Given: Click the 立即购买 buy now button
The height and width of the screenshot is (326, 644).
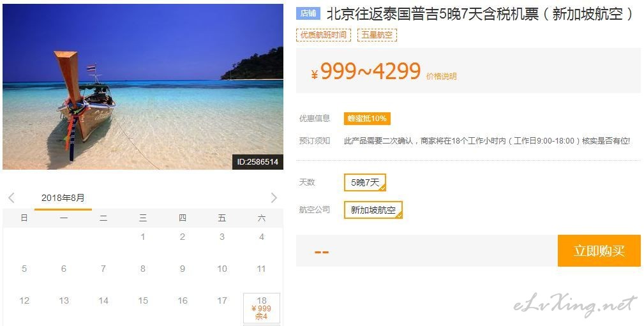Looking at the screenshot, I should tap(599, 251).
